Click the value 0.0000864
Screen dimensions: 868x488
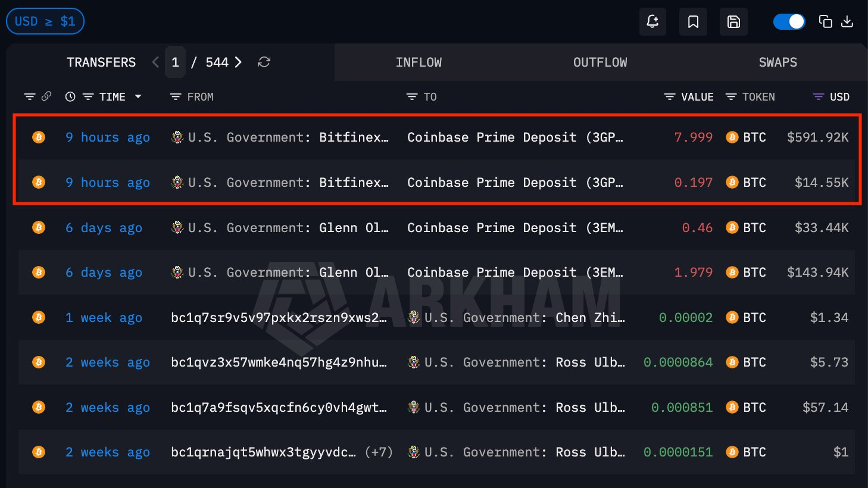(x=678, y=362)
